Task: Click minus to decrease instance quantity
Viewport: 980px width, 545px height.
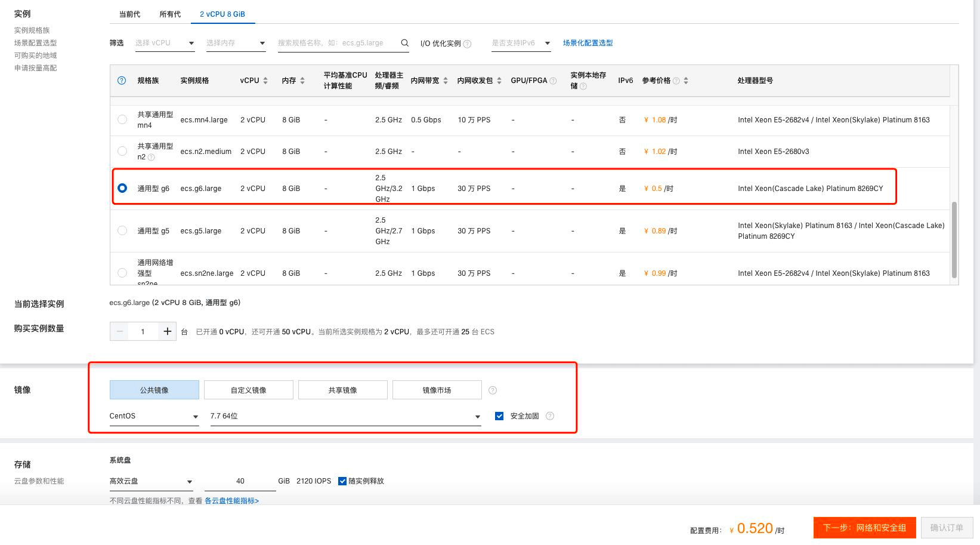Action: (119, 331)
